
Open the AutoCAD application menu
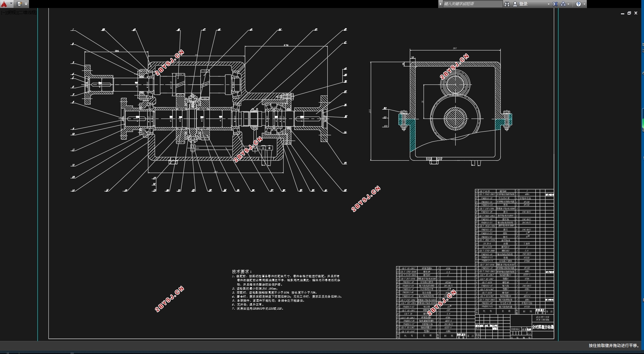tap(6, 4)
